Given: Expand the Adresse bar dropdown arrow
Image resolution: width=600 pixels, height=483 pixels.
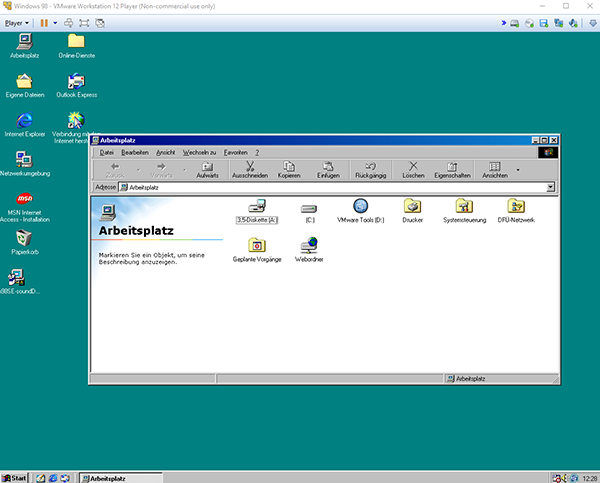Looking at the screenshot, I should click(x=551, y=187).
